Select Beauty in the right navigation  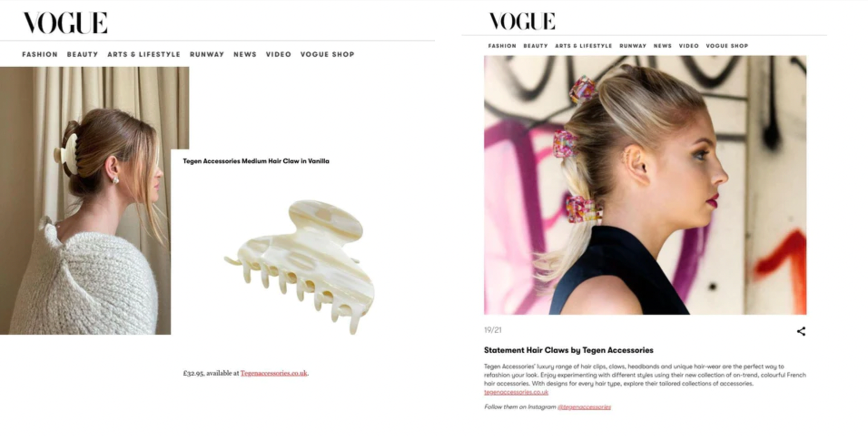click(x=536, y=46)
